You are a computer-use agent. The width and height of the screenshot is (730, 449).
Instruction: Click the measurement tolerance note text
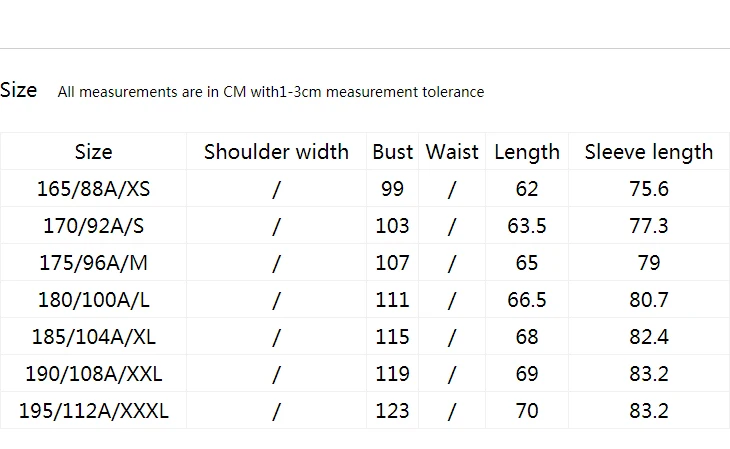pyautogui.click(x=270, y=92)
